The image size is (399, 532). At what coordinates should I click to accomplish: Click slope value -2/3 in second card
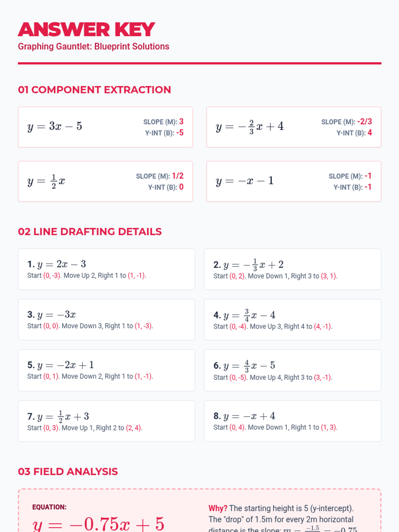(364, 122)
